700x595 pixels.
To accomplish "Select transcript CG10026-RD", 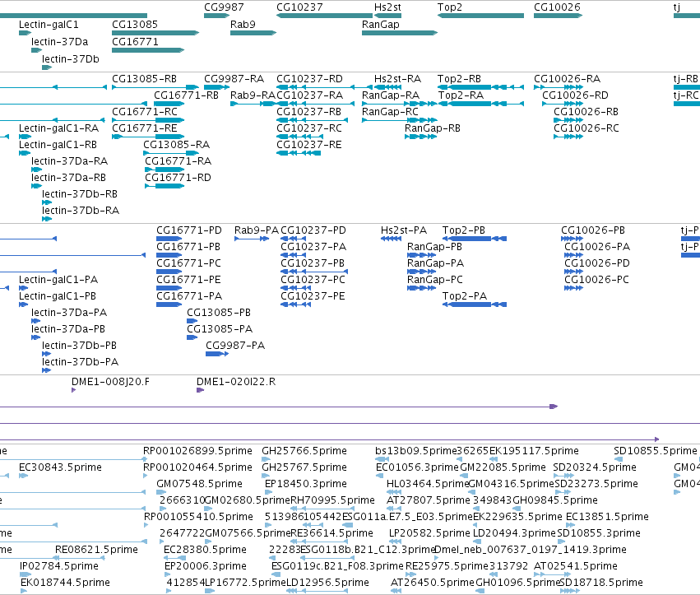I will click(x=575, y=95).
